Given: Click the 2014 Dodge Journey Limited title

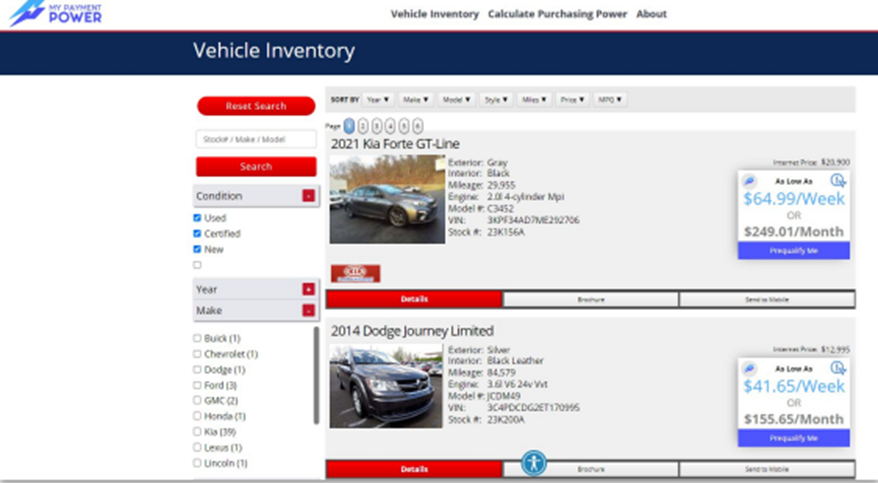Looking at the screenshot, I should 412,331.
